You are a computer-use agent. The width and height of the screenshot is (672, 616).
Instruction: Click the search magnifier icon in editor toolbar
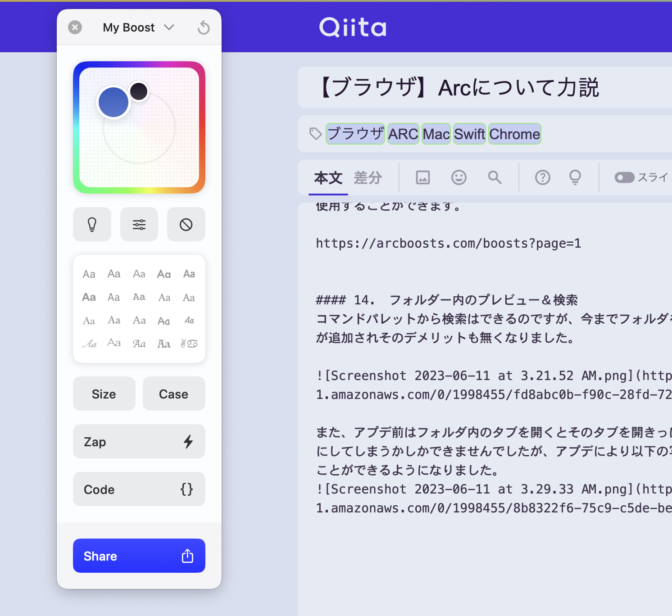(x=495, y=177)
